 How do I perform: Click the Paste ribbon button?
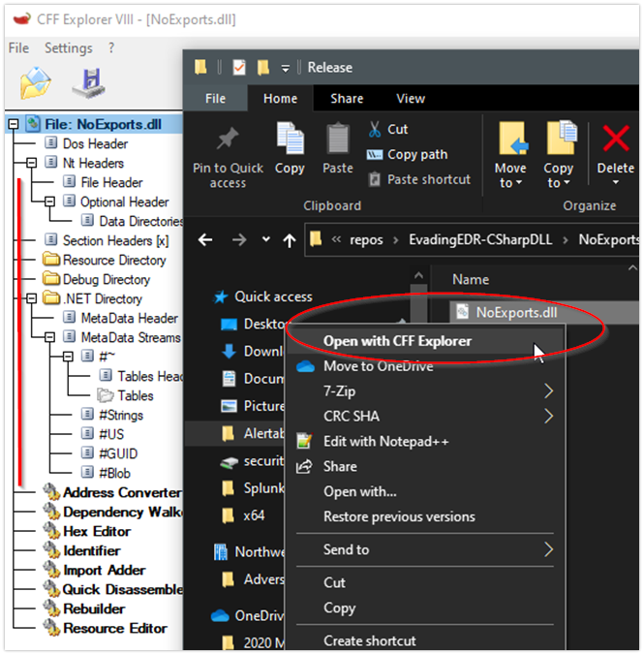(338, 148)
